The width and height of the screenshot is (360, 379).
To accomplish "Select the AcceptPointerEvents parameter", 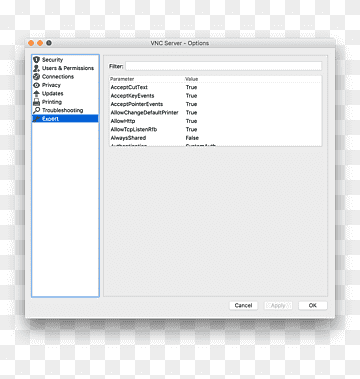I will click(137, 104).
